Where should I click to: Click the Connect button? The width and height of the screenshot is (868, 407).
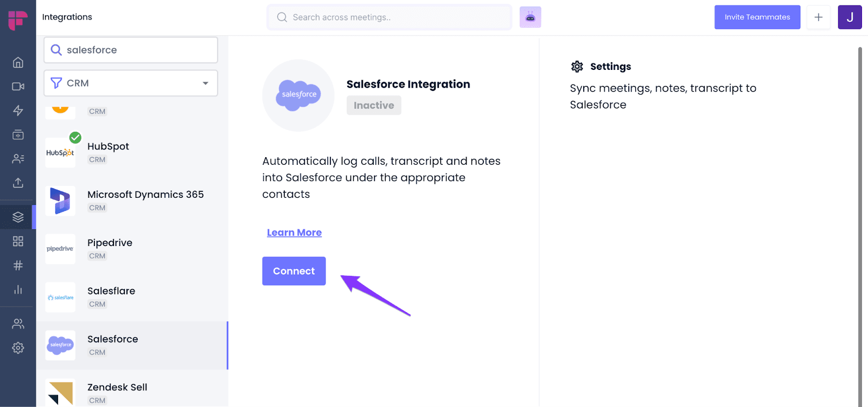point(294,271)
